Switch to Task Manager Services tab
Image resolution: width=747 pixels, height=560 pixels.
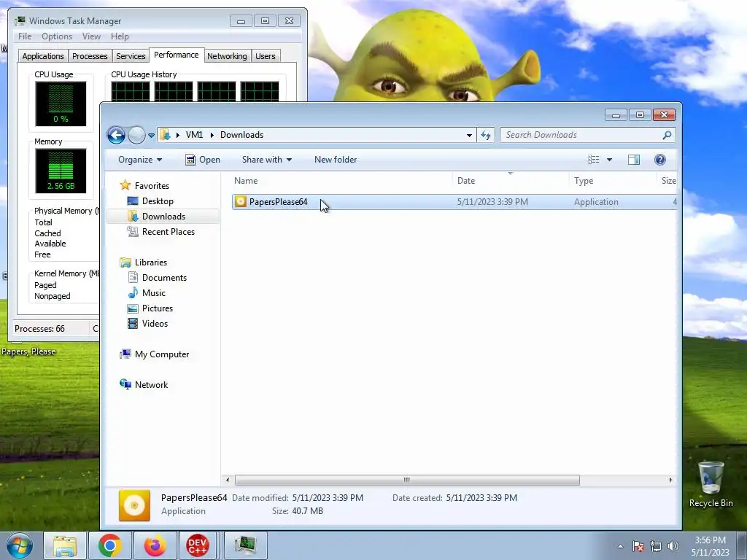pos(131,56)
